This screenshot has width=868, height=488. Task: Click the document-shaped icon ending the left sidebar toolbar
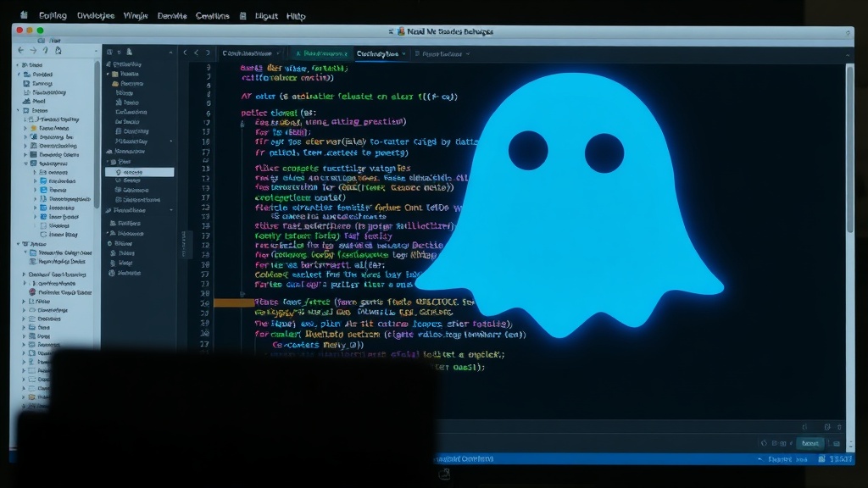(x=58, y=50)
